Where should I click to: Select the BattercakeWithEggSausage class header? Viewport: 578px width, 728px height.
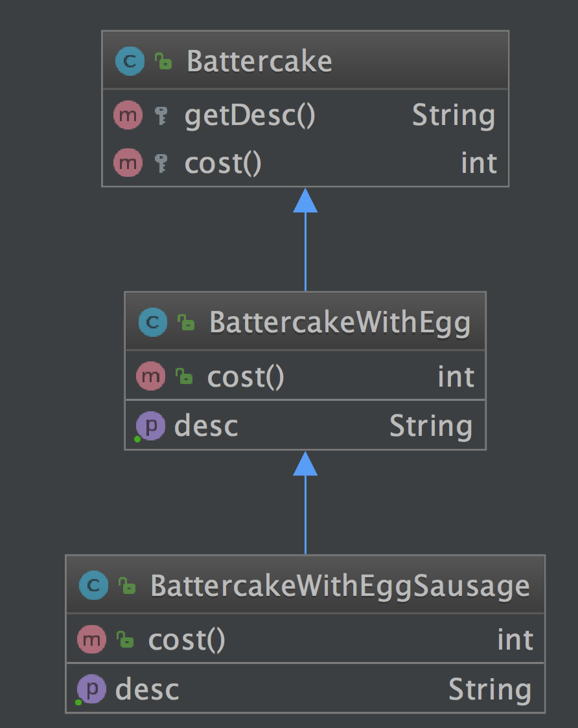(340, 586)
